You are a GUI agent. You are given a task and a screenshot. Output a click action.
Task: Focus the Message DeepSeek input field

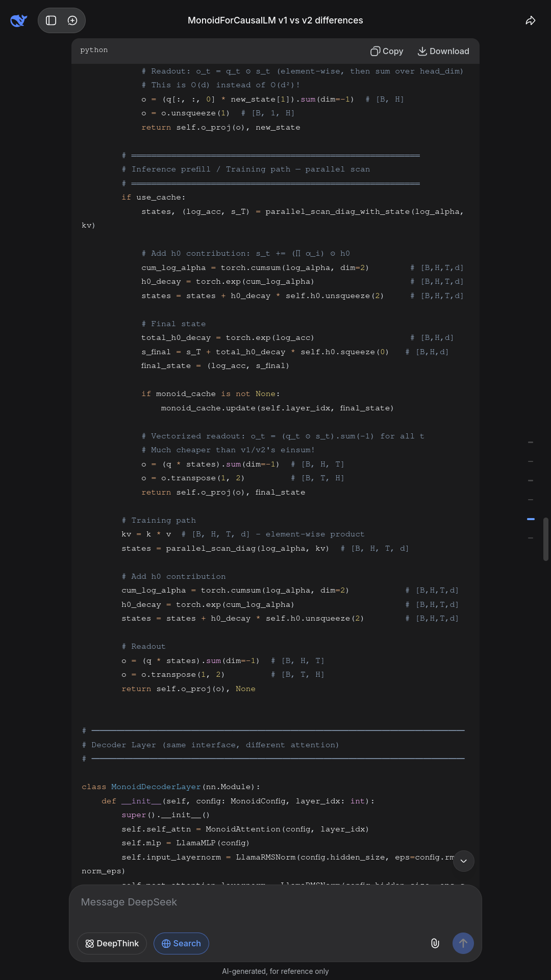(x=275, y=902)
